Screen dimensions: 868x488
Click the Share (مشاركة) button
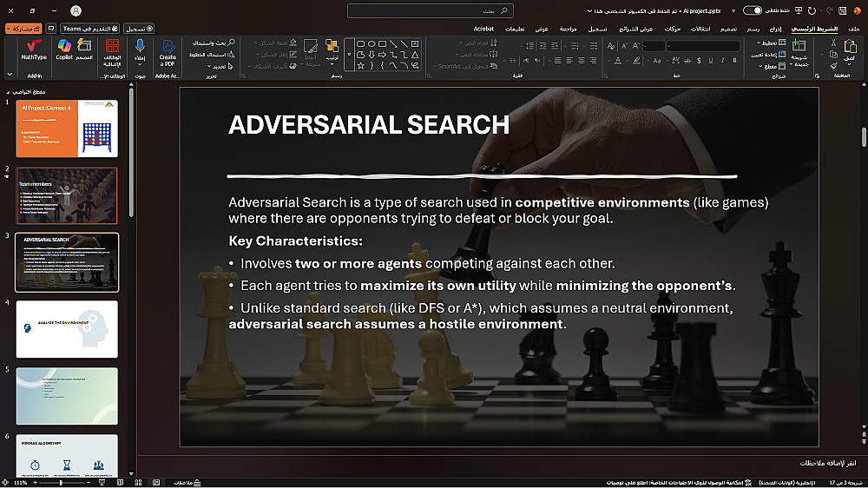pyautogui.click(x=23, y=29)
